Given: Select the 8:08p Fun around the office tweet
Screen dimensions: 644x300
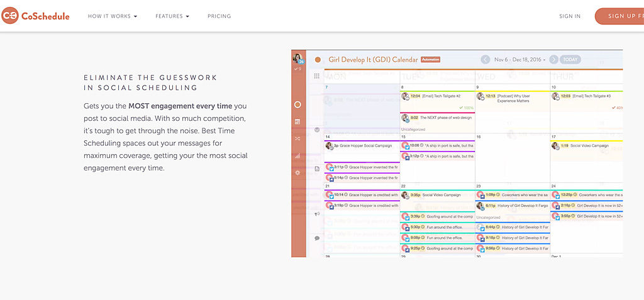Looking at the screenshot, I should coord(437,238).
